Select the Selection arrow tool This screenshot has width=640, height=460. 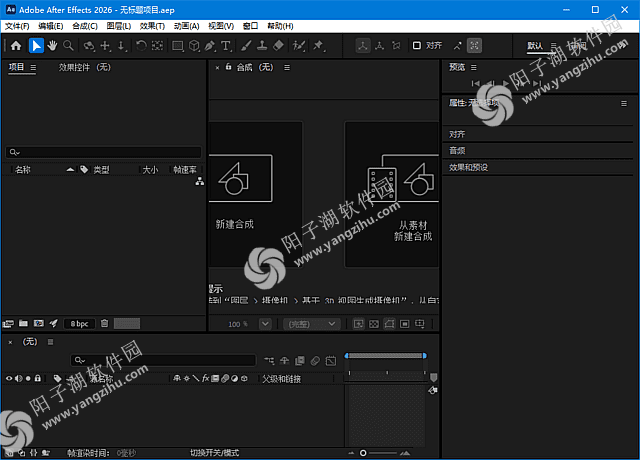[36, 45]
